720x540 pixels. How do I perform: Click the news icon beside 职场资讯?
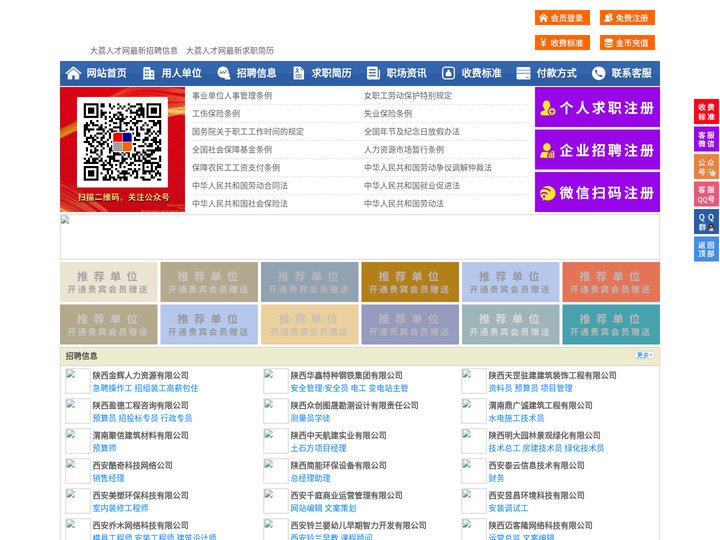[373, 73]
